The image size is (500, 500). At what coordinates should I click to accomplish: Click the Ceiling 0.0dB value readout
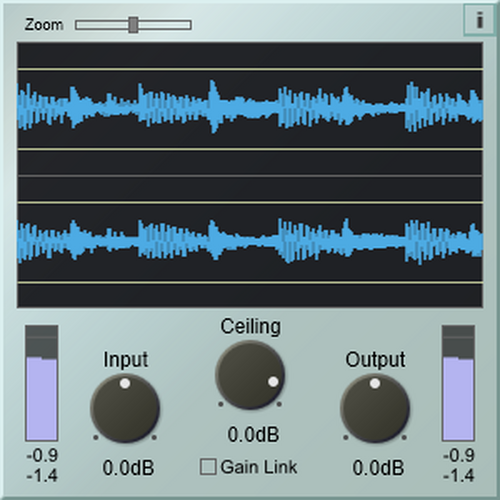click(253, 434)
